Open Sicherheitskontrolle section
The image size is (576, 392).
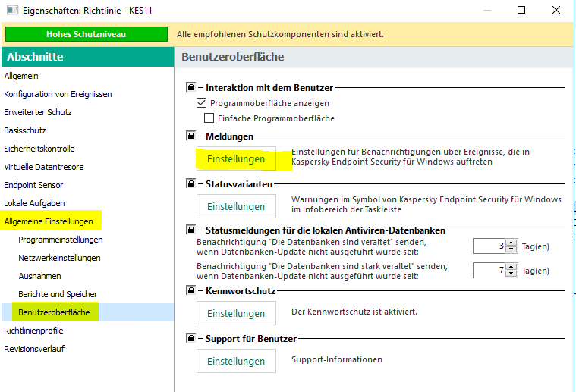pyautogui.click(x=39, y=149)
